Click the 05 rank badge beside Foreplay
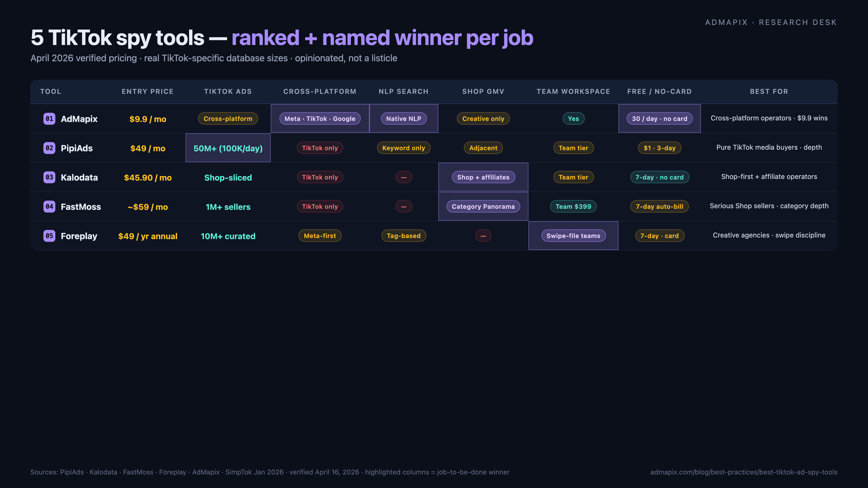The image size is (868, 488). point(49,236)
